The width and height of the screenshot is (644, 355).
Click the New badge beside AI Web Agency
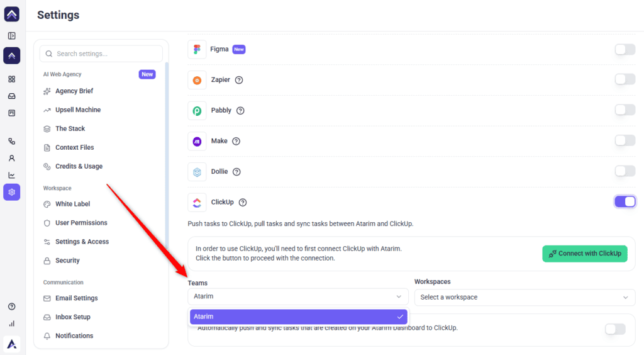(147, 74)
